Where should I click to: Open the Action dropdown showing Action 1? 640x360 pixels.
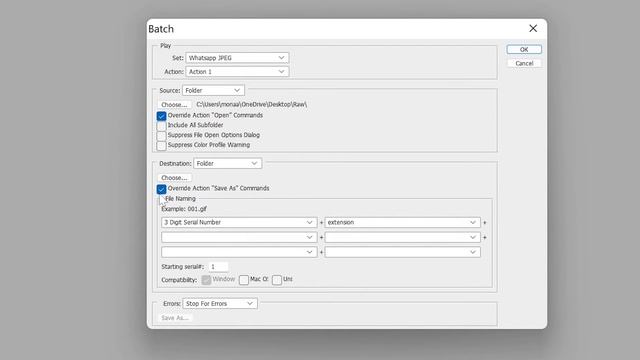click(237, 72)
